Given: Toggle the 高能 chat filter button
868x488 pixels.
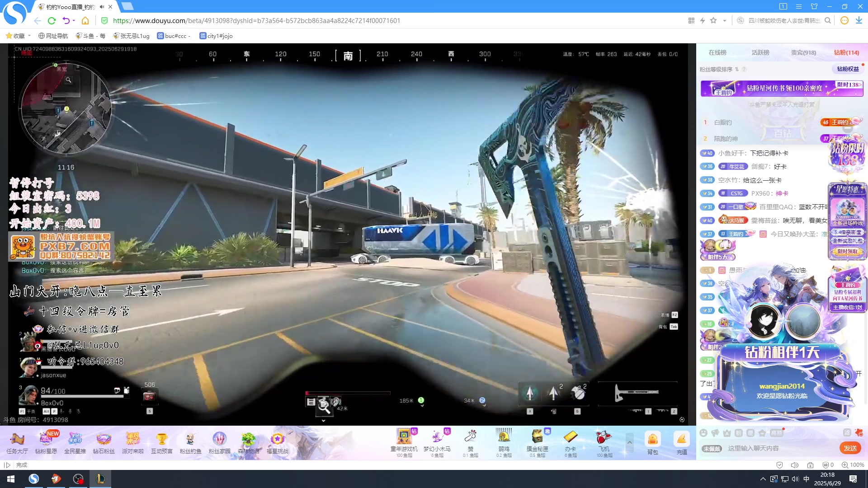Looking at the screenshot, I should [777, 433].
